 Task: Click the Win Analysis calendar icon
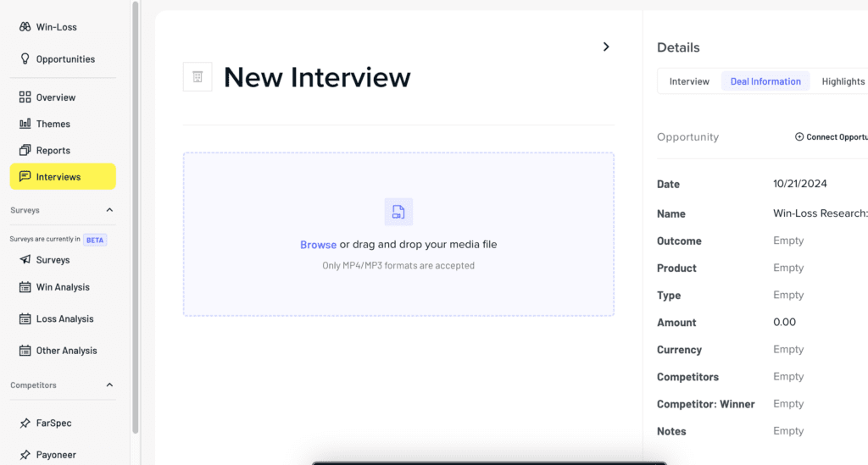coord(25,287)
